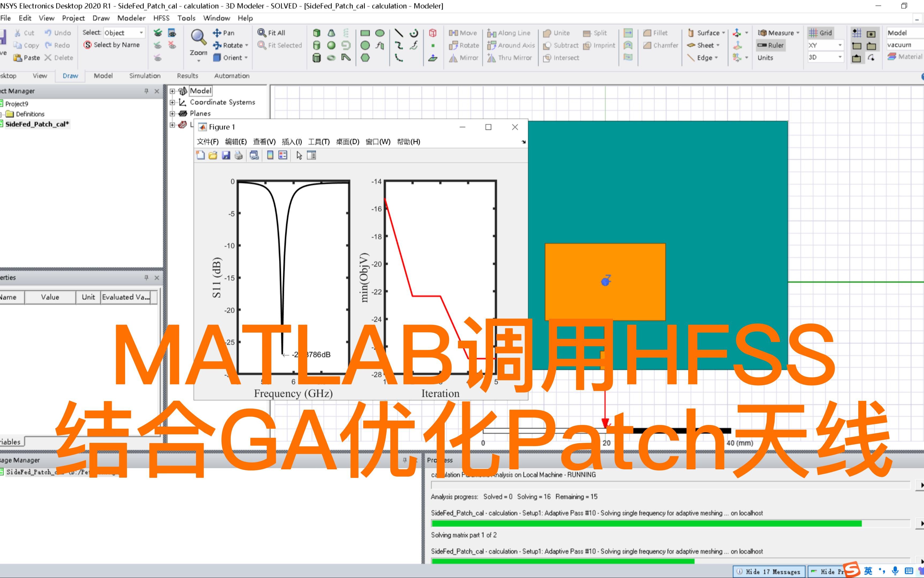Image resolution: width=924 pixels, height=578 pixels.
Task: Draw a box primitive icon
Action: [317, 33]
